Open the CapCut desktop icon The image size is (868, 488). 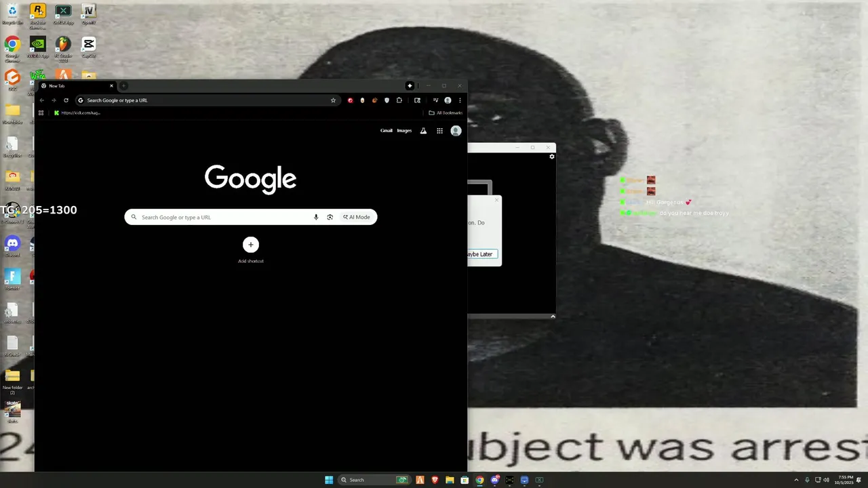click(x=88, y=47)
